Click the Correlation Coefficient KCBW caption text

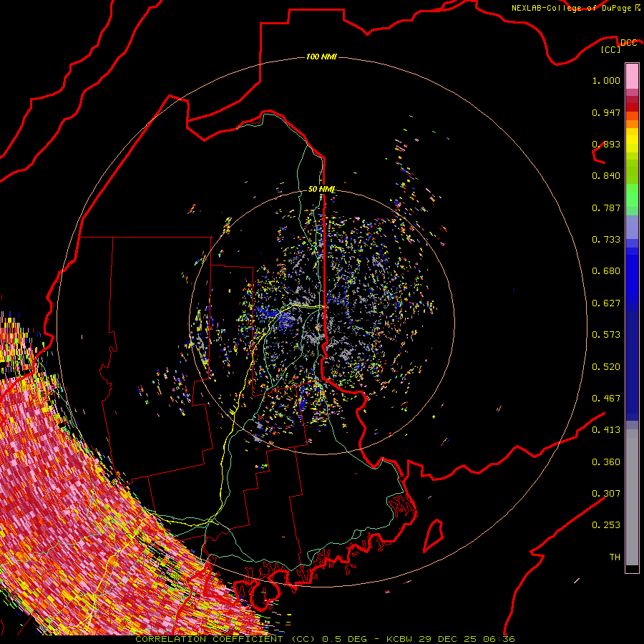pos(325,639)
